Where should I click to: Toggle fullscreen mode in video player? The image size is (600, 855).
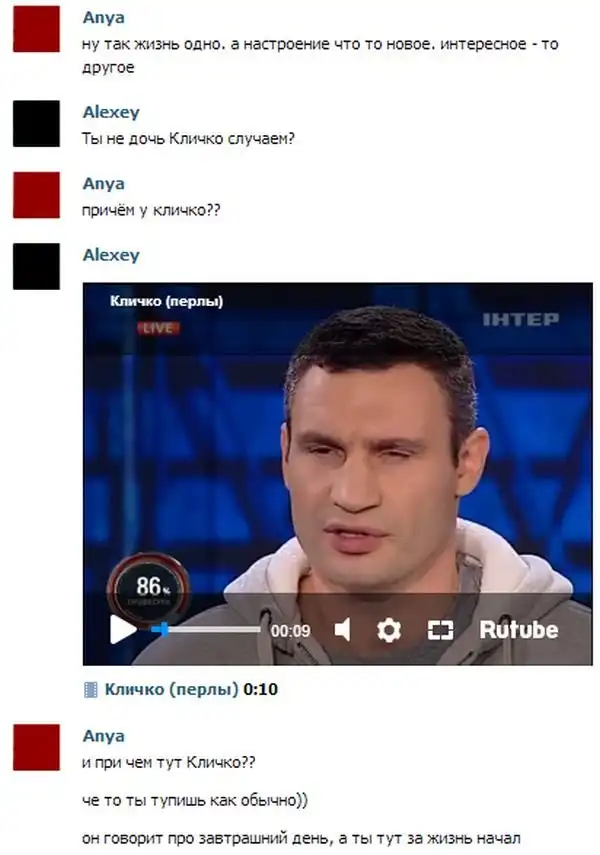click(x=440, y=630)
